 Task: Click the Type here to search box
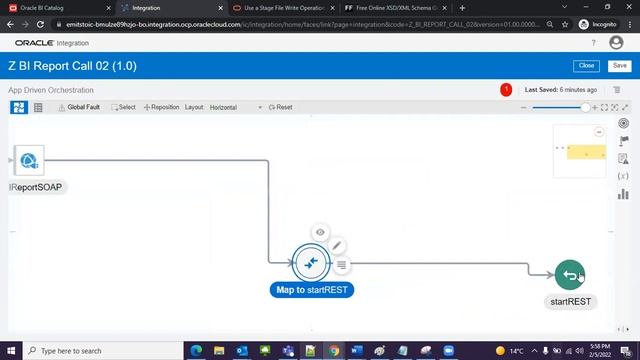tap(103, 351)
